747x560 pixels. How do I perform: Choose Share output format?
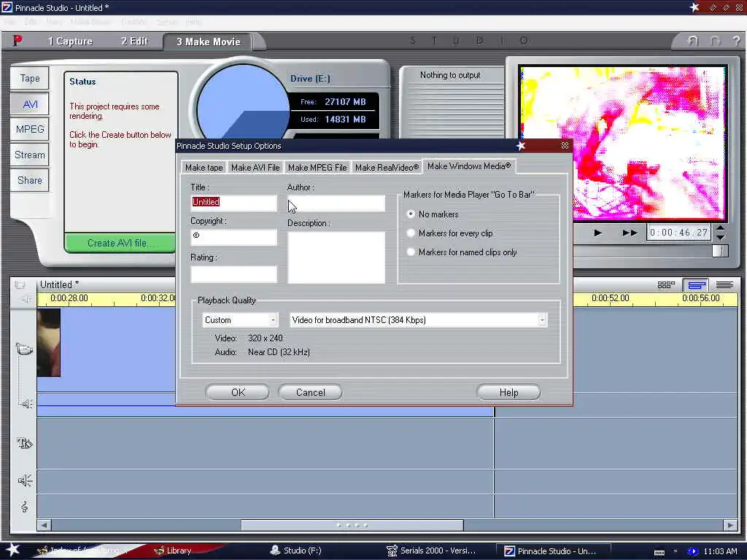click(x=29, y=180)
